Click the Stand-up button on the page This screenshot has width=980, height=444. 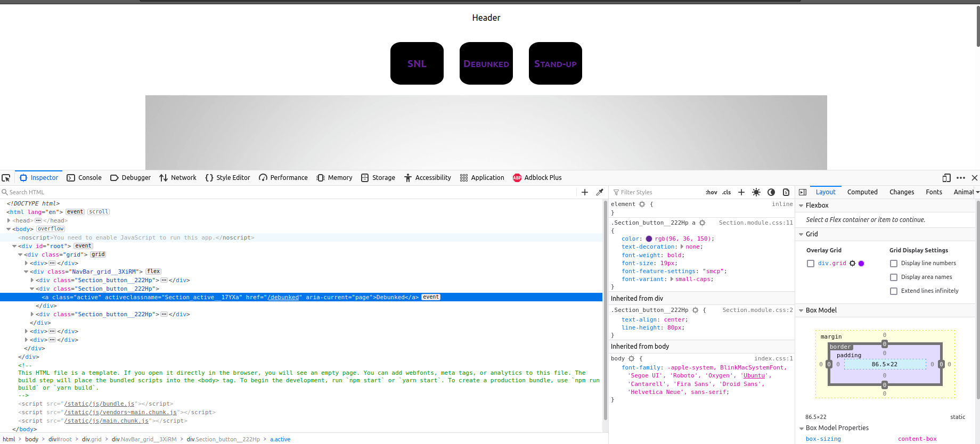point(556,63)
